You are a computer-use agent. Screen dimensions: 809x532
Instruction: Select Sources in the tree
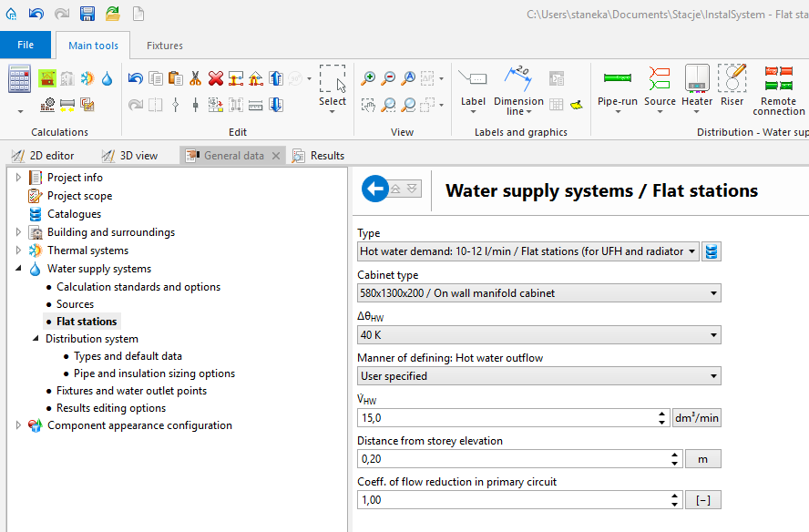coord(75,304)
